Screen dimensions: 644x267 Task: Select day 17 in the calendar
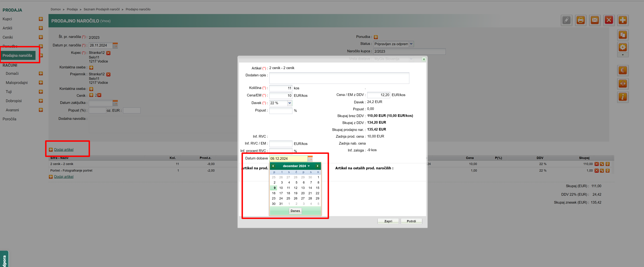[281, 193]
